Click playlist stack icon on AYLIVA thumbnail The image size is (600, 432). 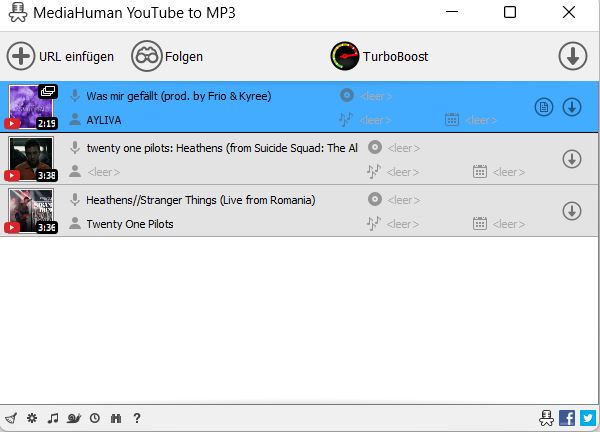48,91
